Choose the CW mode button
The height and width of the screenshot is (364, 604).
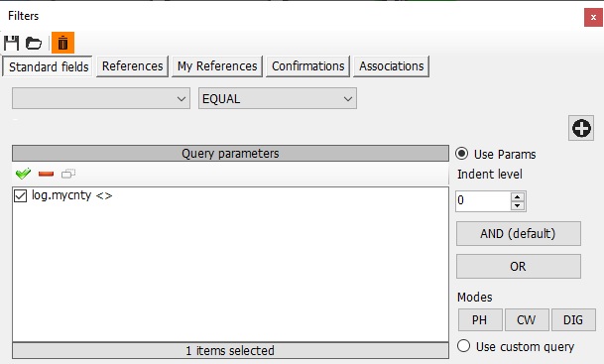pyautogui.click(x=527, y=319)
